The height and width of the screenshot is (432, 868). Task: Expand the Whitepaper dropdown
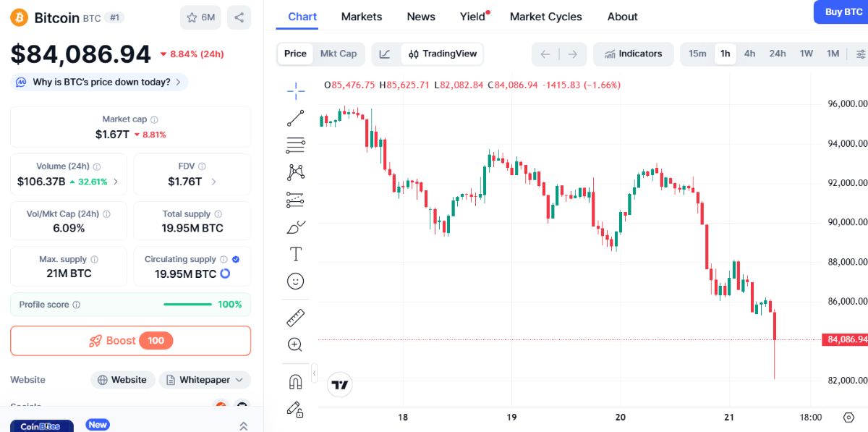pos(205,380)
